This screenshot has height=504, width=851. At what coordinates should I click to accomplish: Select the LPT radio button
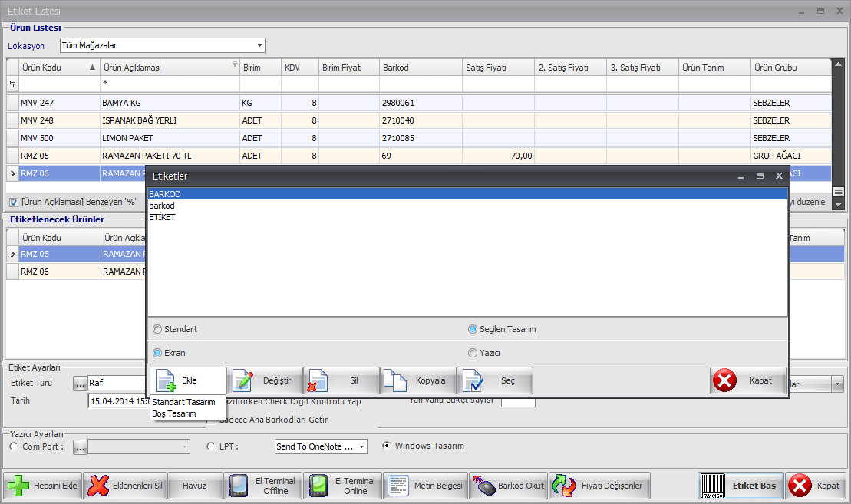[x=211, y=446]
